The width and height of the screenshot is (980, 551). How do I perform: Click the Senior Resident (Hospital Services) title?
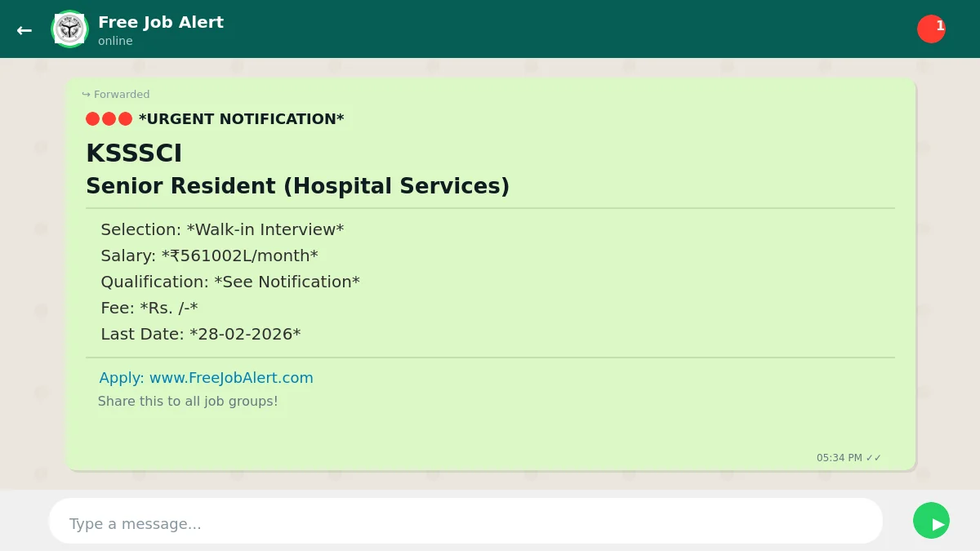tap(297, 186)
